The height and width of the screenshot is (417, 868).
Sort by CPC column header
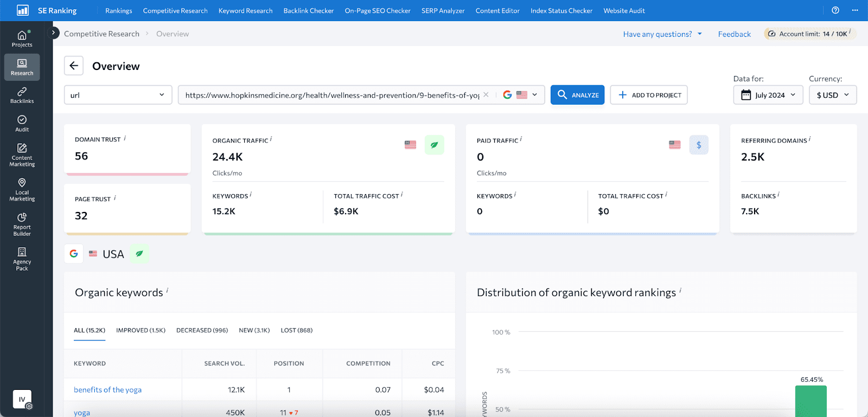tap(438, 363)
